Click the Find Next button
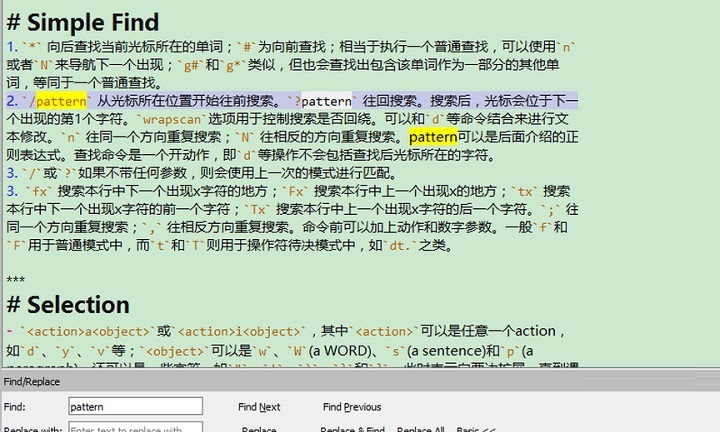Screen dimensions: 720x432 (x=259, y=407)
